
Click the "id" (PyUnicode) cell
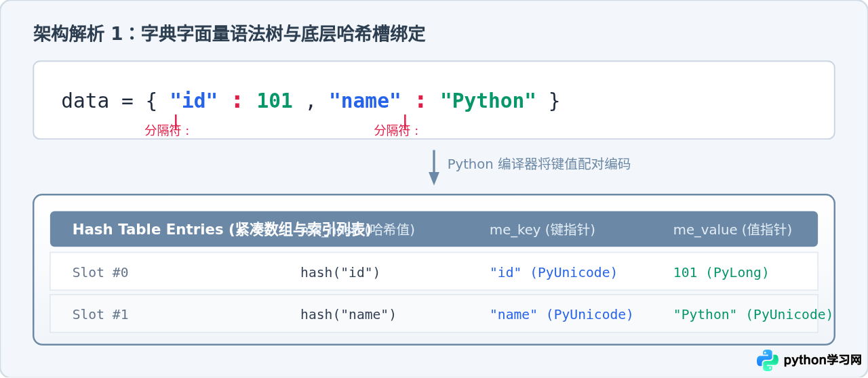(553, 272)
